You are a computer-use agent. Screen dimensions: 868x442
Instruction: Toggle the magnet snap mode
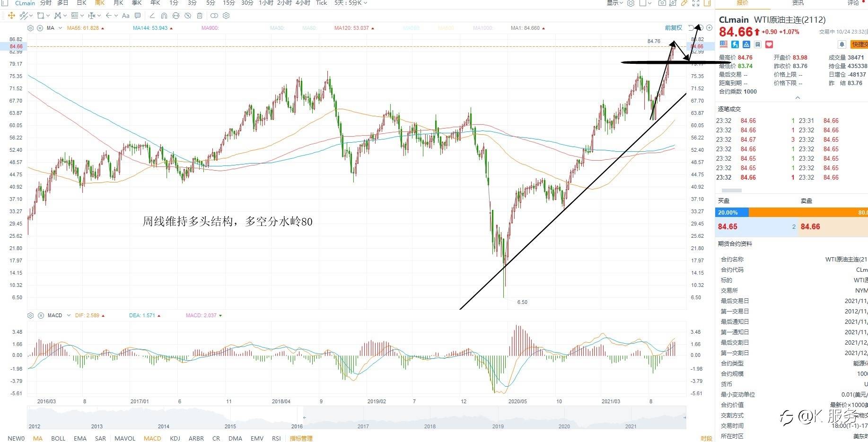point(164,16)
